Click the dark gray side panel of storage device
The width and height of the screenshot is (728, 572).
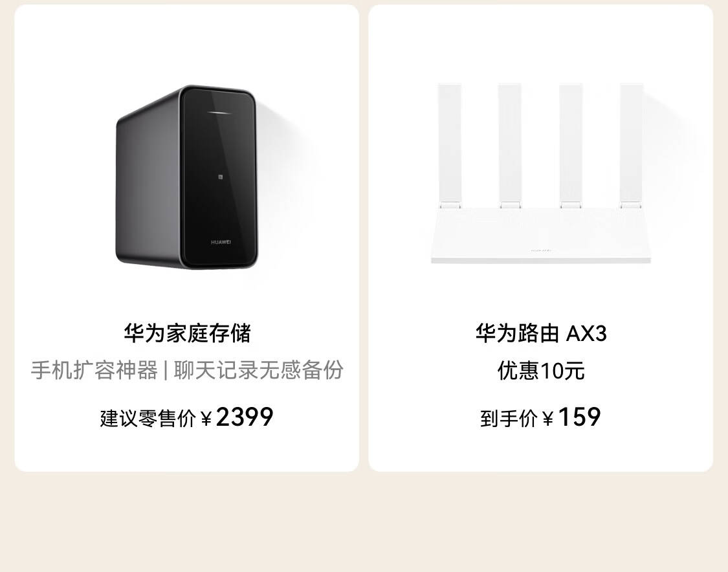[148, 186]
